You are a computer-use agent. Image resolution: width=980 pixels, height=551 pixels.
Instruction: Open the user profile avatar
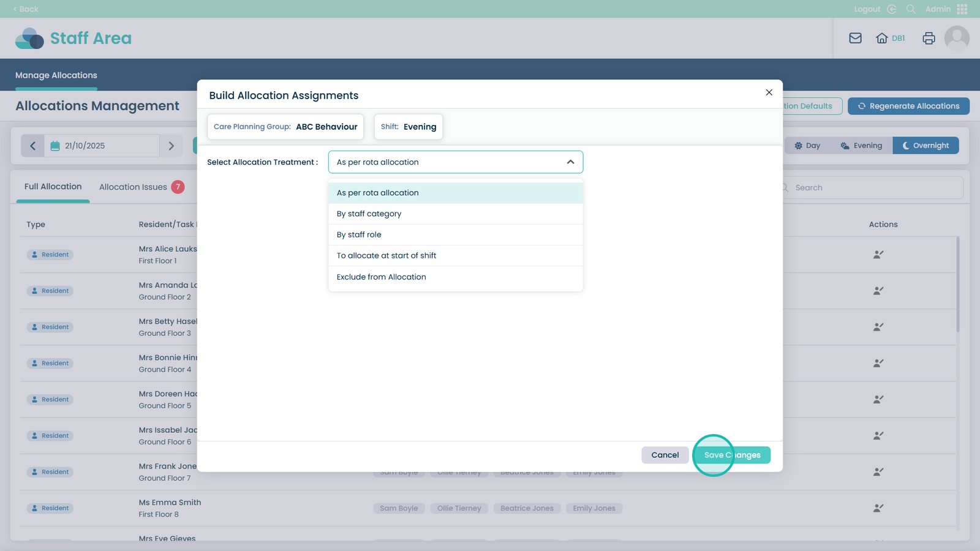[x=956, y=38]
